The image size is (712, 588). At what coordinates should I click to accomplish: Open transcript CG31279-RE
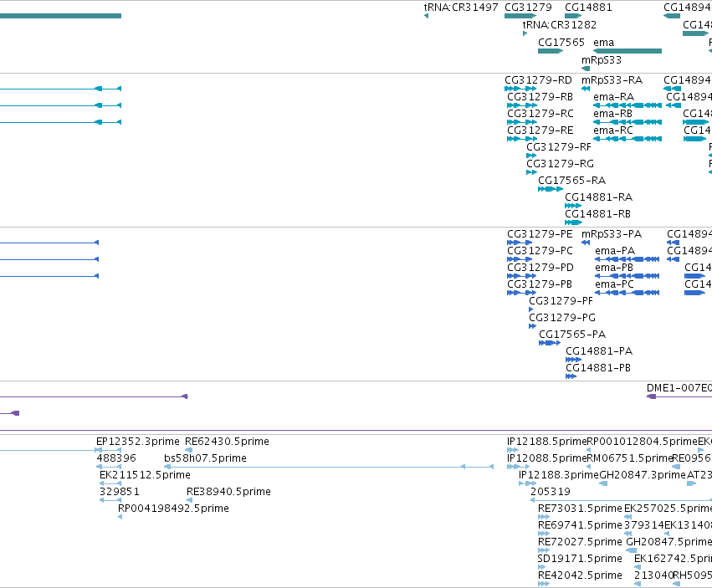[540, 130]
